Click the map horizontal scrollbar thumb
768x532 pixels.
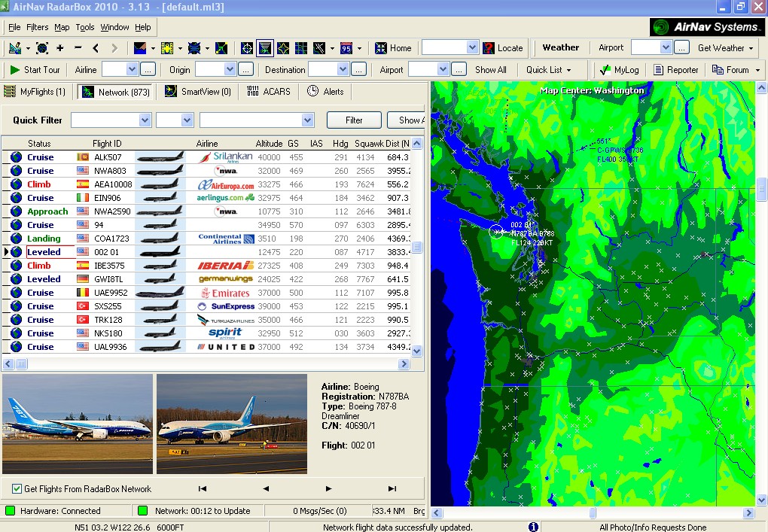[x=593, y=512]
